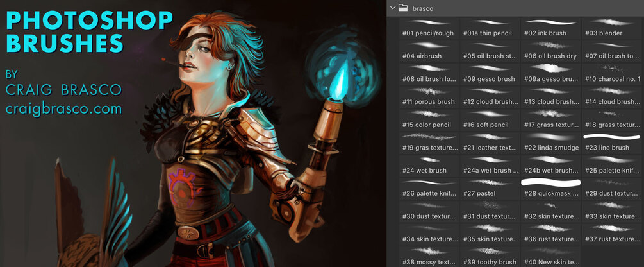Select the #14 cloud brush preset
Image resolution: width=644 pixels, height=267 pixels.
click(612, 97)
